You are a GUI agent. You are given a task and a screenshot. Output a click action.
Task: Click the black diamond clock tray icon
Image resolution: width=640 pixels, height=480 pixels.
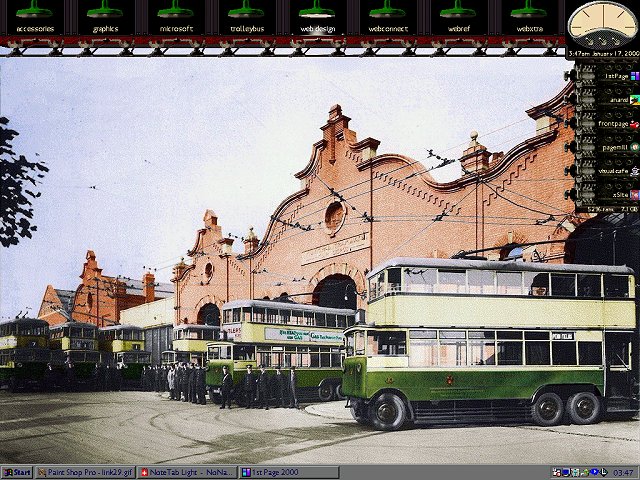(603, 472)
